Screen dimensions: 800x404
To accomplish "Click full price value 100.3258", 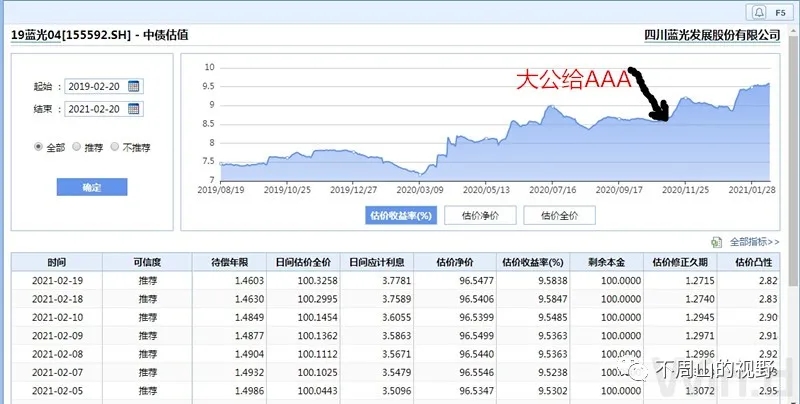I will 317,281.
